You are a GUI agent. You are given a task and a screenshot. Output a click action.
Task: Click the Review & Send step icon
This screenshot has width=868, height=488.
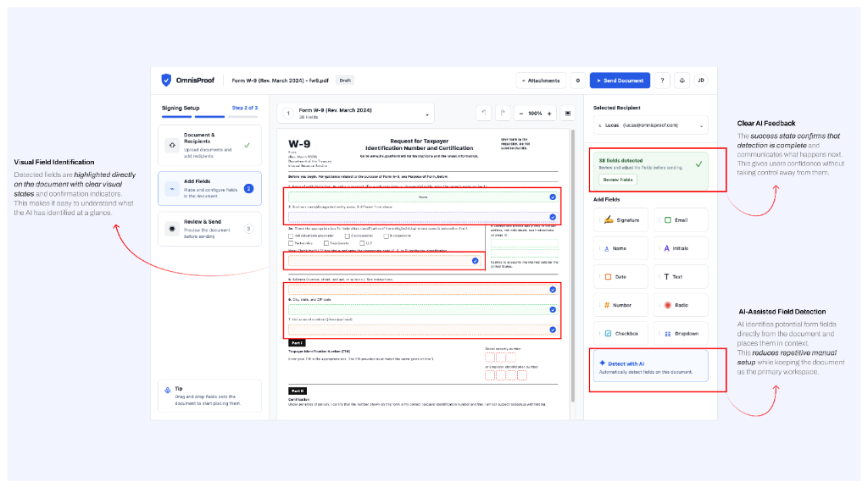(x=172, y=229)
